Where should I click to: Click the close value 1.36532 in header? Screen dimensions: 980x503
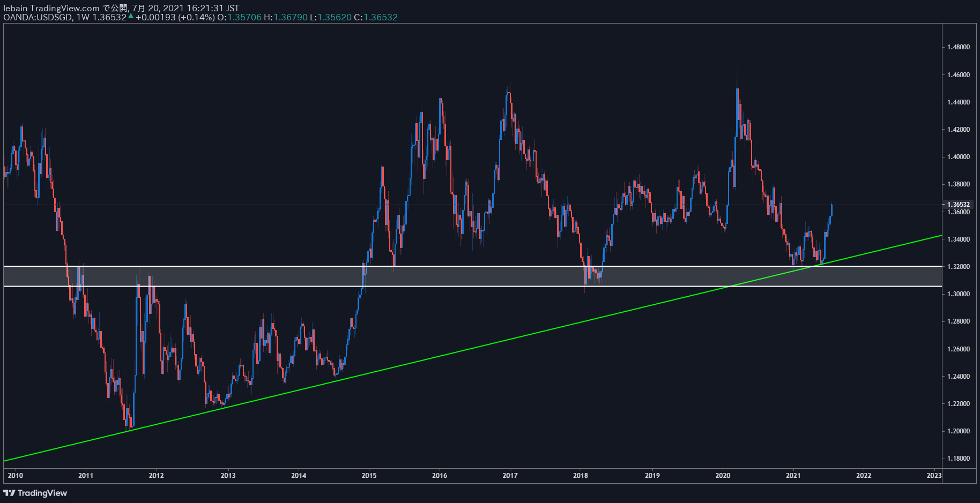click(381, 17)
